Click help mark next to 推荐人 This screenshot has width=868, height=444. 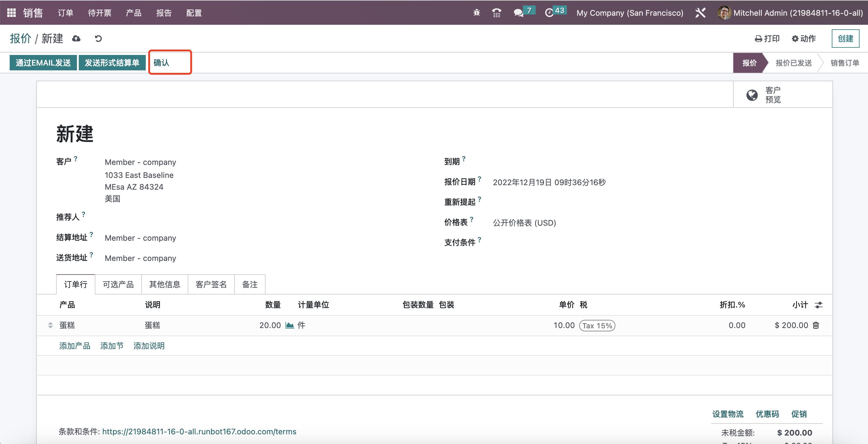pyautogui.click(x=84, y=214)
